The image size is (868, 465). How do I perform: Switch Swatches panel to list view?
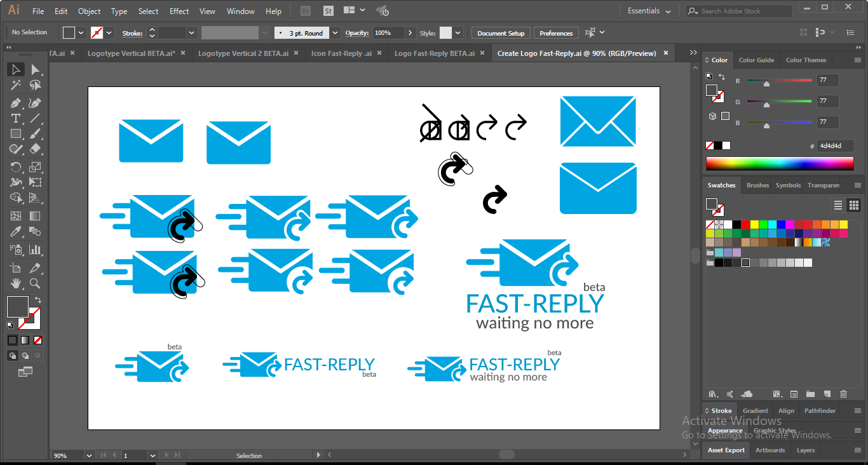(x=838, y=205)
